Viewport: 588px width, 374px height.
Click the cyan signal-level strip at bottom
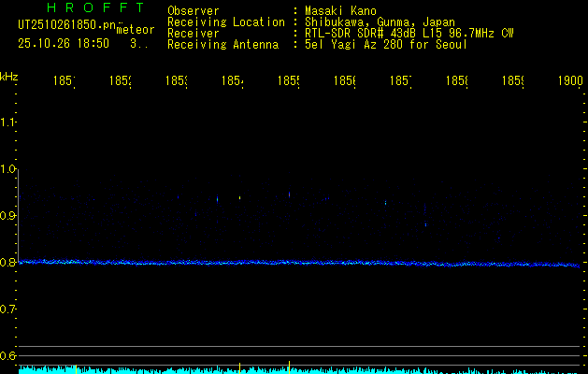[x=299, y=369]
